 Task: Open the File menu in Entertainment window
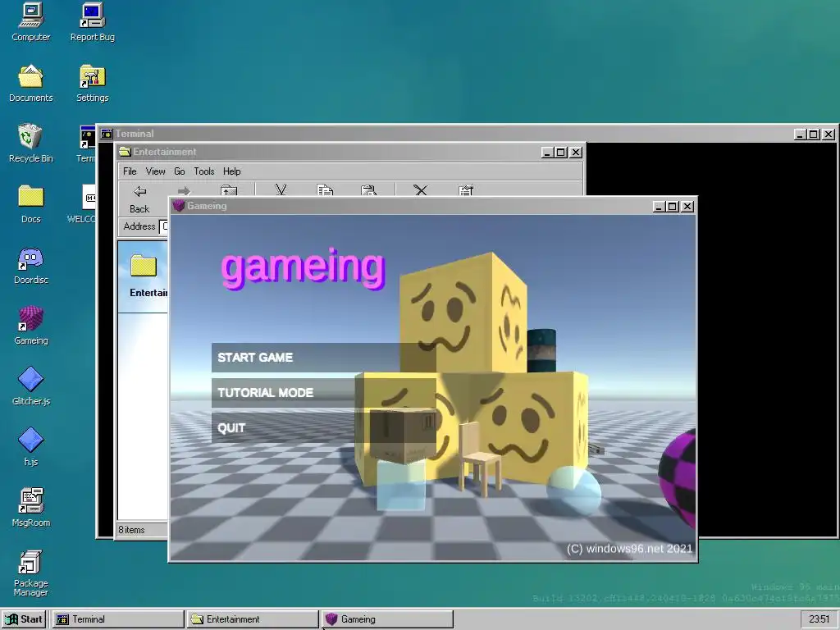pyautogui.click(x=130, y=171)
